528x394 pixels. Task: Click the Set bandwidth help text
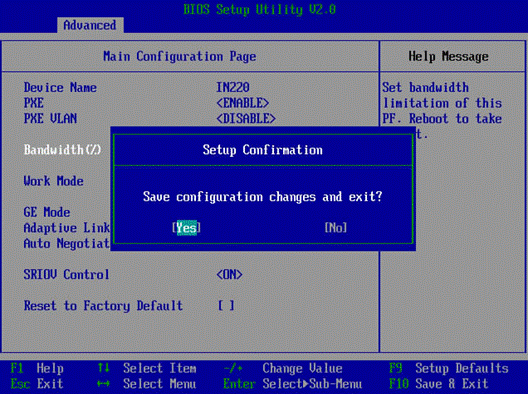coord(442,111)
